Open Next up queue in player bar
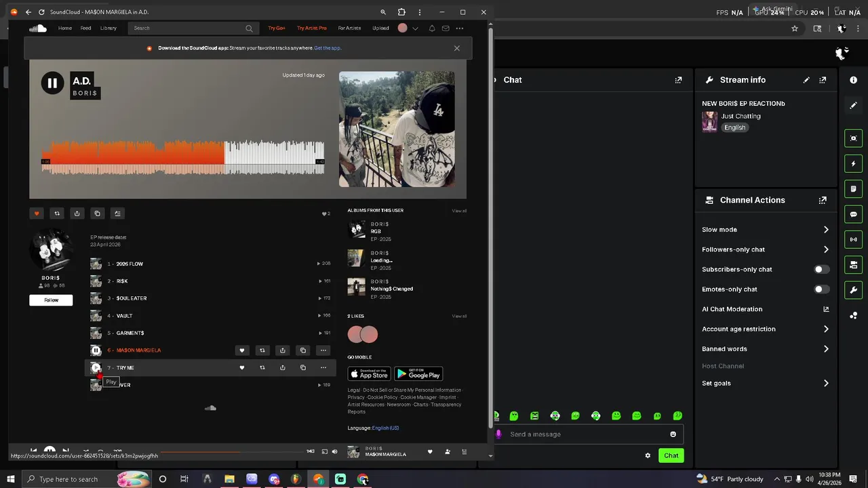The height and width of the screenshot is (488, 868). [465, 451]
